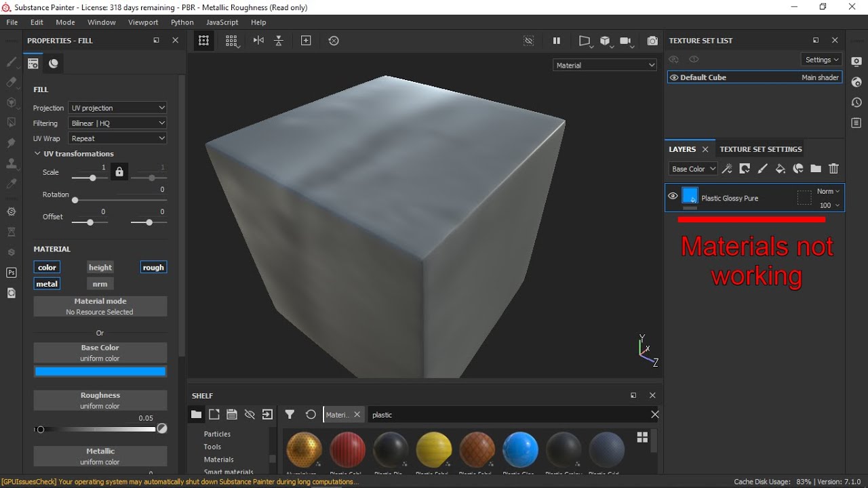The height and width of the screenshot is (488, 868).
Task: Open Shader settings icon in right sidebar
Action: (x=856, y=82)
